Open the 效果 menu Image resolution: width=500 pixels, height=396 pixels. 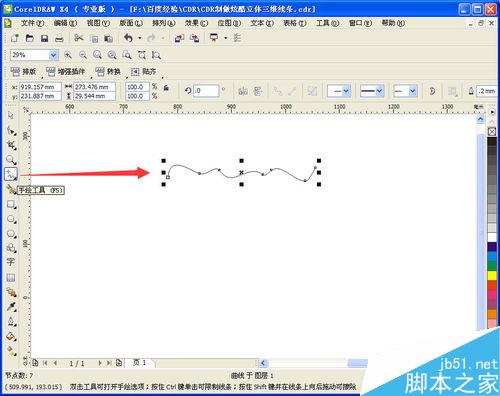[196, 23]
